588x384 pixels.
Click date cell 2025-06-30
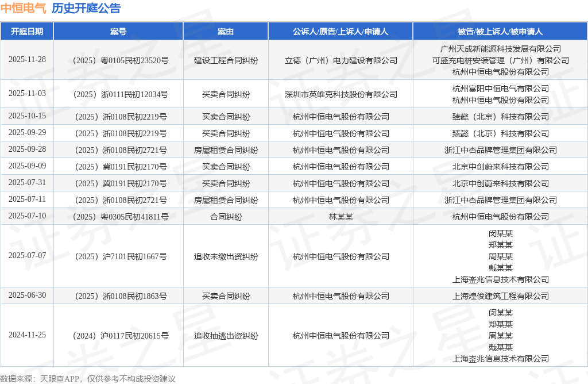click(x=27, y=295)
